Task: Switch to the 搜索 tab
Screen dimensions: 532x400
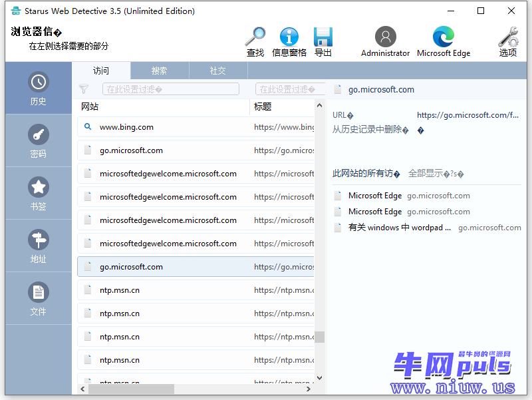Action: coord(160,71)
